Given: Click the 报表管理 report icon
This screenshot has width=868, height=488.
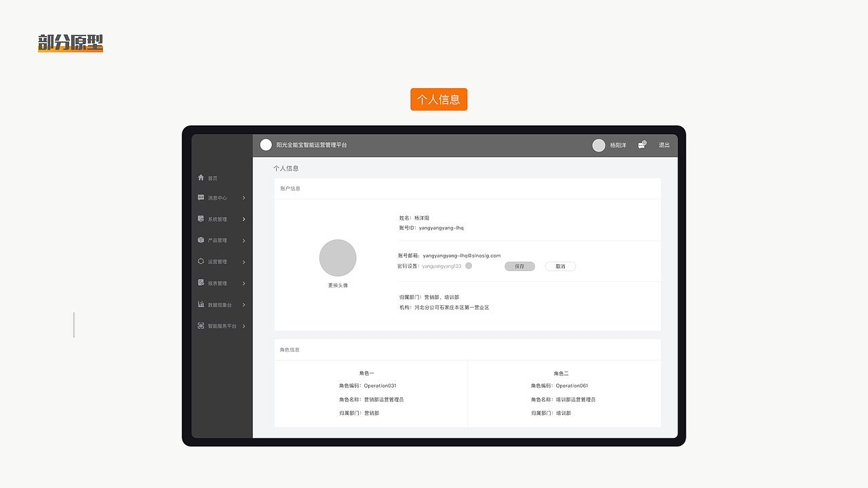Looking at the screenshot, I should tap(201, 283).
